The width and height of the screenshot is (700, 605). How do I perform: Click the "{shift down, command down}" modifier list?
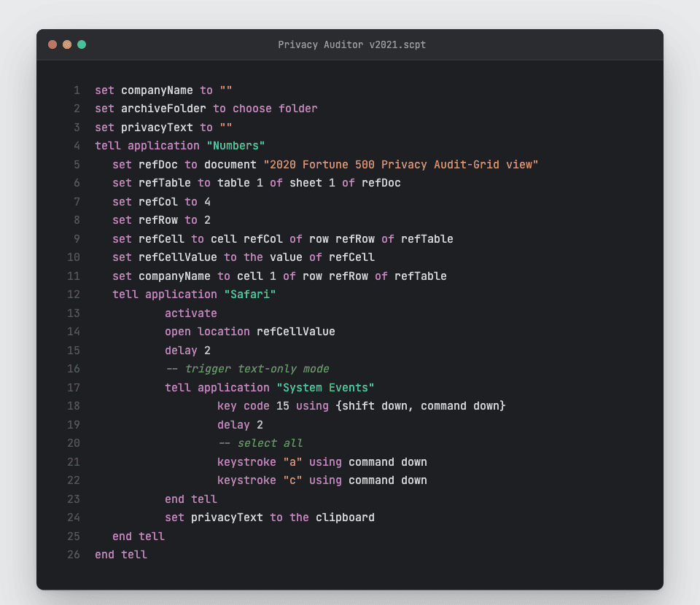(421, 406)
